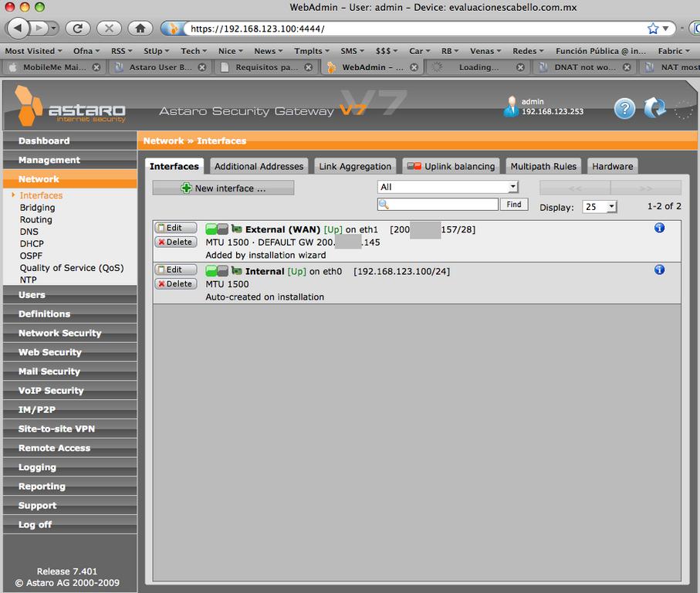Open the Web Security menu section
700x593 pixels.
click(x=70, y=352)
